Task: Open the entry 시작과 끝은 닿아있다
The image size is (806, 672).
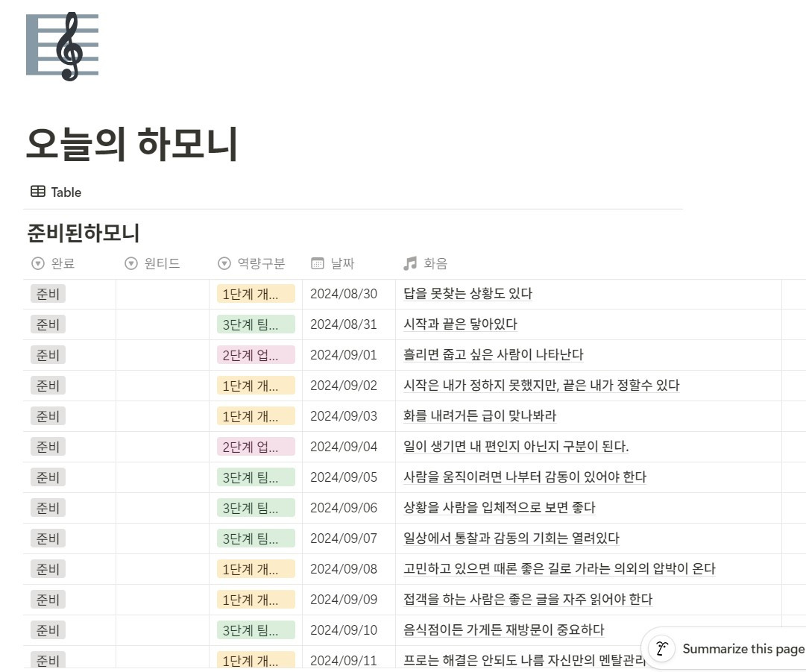Action: click(460, 324)
